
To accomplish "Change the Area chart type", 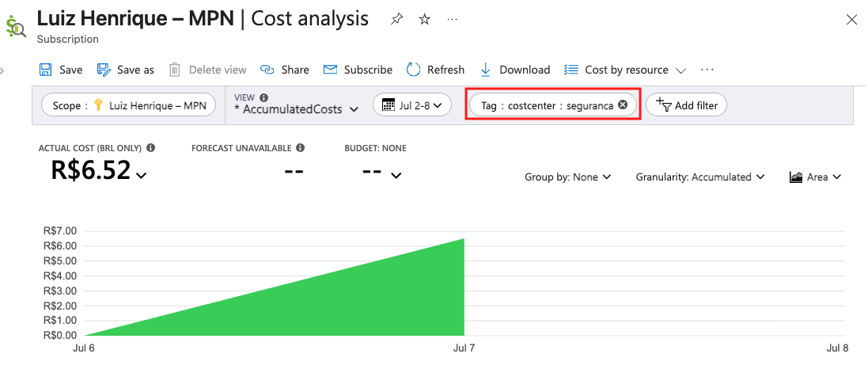I will pos(816,177).
